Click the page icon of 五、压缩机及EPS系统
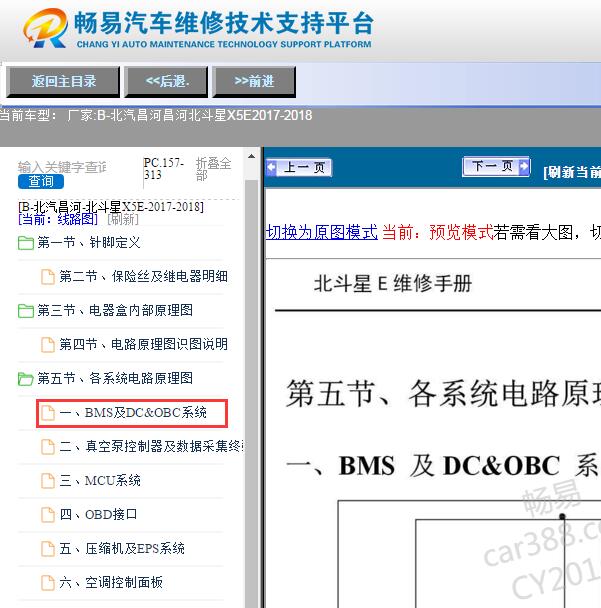 tap(48, 549)
